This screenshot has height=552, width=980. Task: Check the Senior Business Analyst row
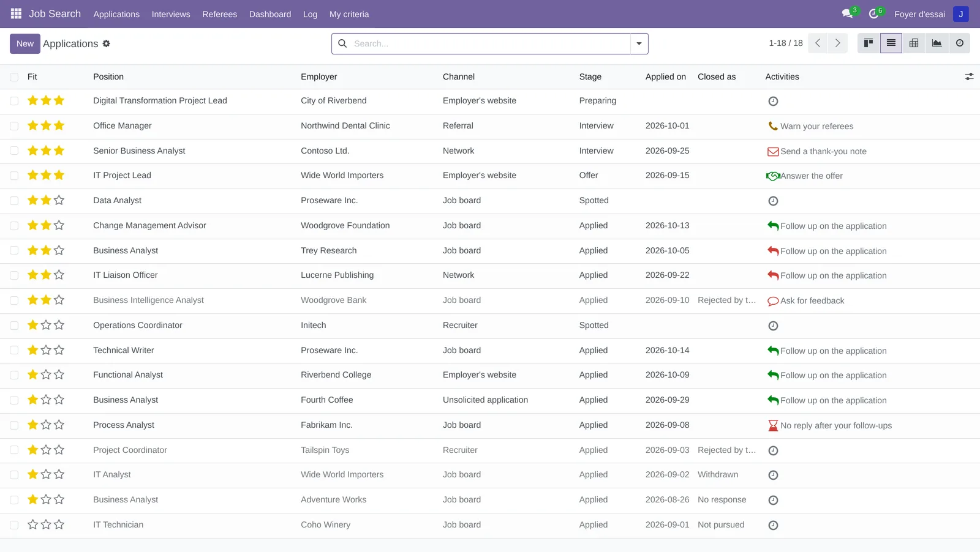point(14,151)
